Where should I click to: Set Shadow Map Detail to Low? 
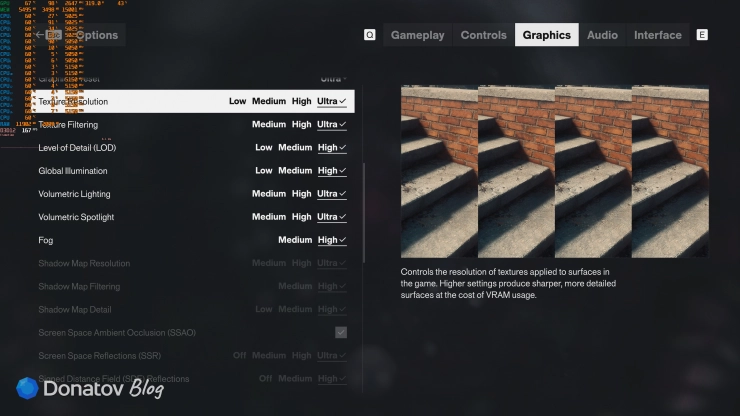click(x=264, y=309)
